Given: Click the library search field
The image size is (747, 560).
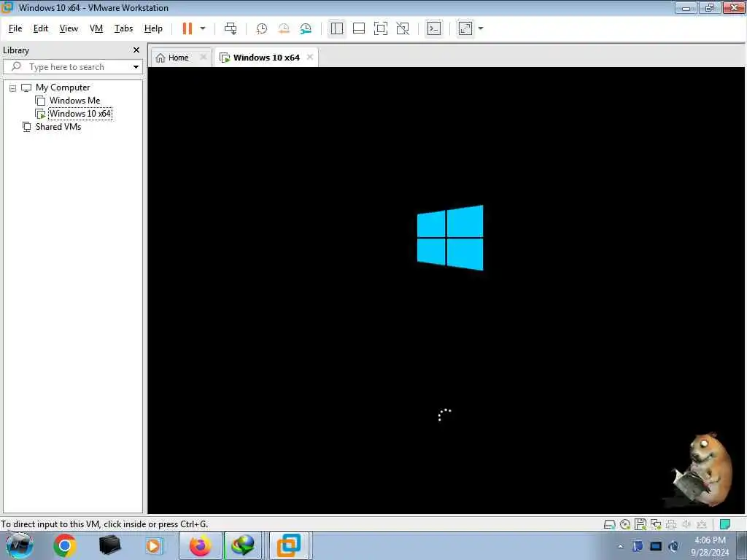Looking at the screenshot, I should [x=73, y=66].
